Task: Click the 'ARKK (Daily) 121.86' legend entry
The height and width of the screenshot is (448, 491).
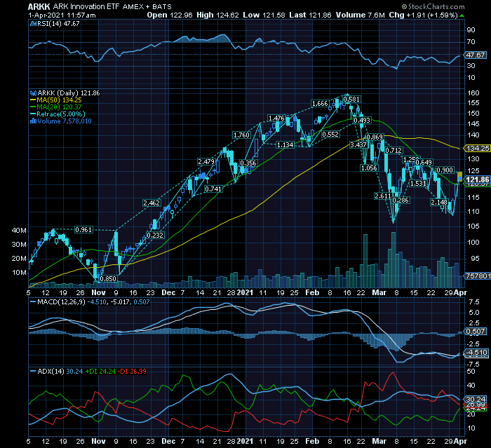Action: pos(68,93)
